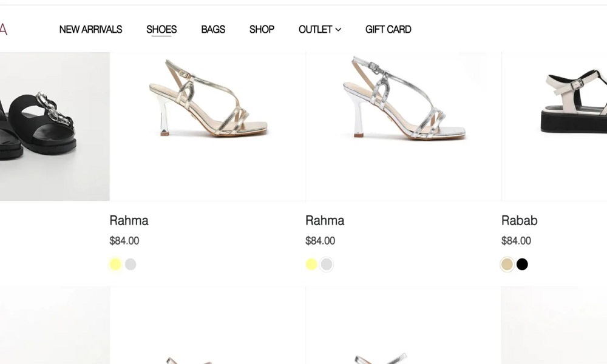Screen dimensions: 607x364
Task: Select black color swatch for Rabab
Action: click(522, 265)
